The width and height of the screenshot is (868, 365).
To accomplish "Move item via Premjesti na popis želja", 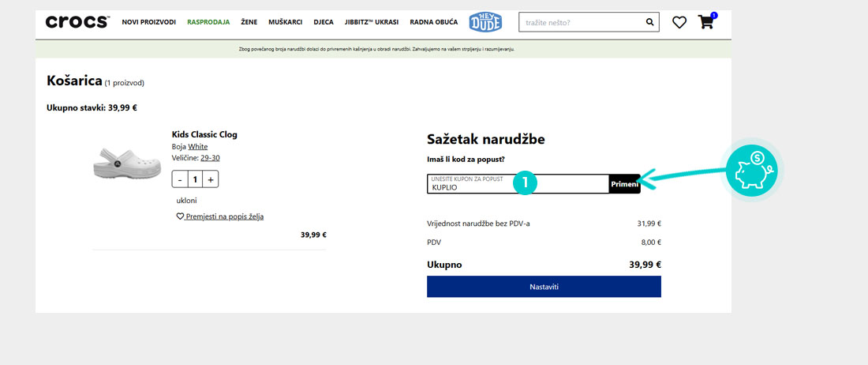I will 224,216.
